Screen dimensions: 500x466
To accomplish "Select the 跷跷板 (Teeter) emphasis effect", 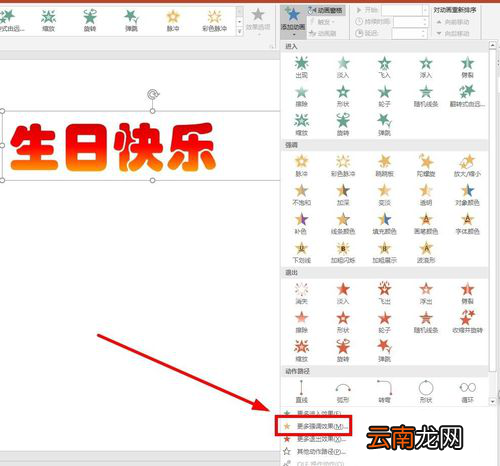I will [384, 166].
